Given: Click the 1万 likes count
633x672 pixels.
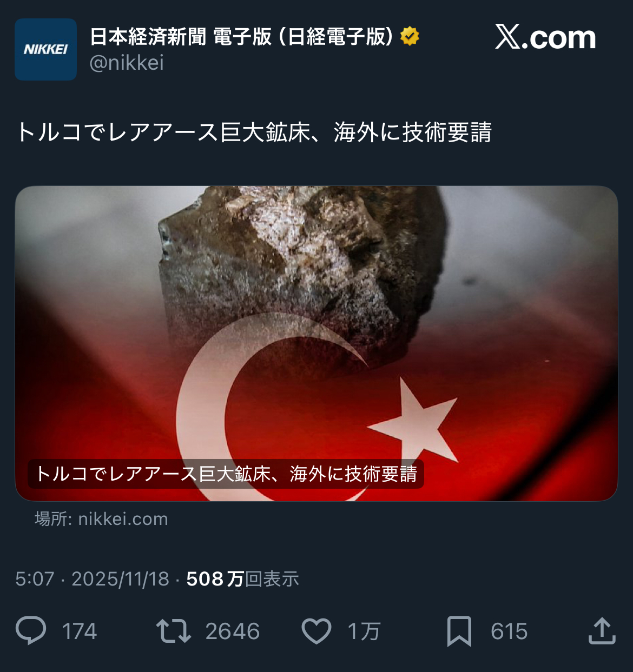Looking at the screenshot, I should coord(364,631).
